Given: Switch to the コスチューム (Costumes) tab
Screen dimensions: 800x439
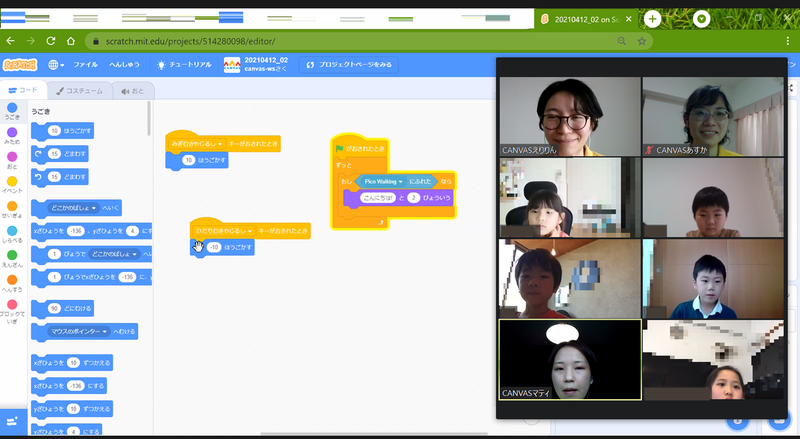Looking at the screenshot, I should point(80,91).
